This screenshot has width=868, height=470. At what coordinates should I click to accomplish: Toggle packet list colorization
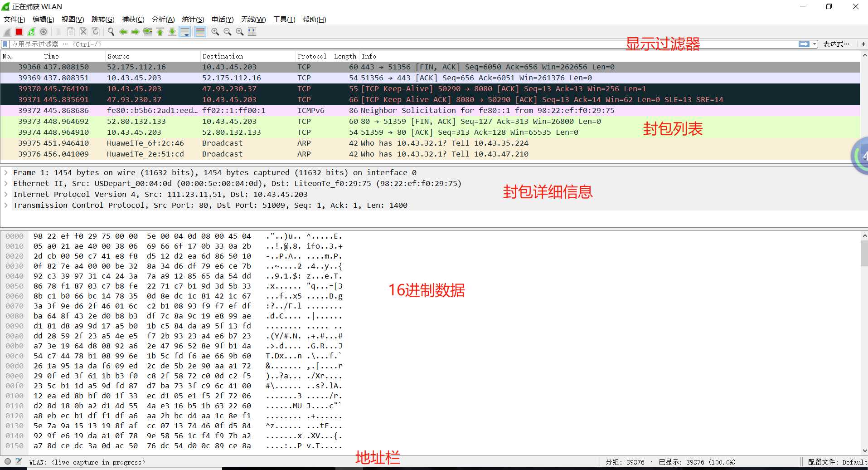point(200,32)
